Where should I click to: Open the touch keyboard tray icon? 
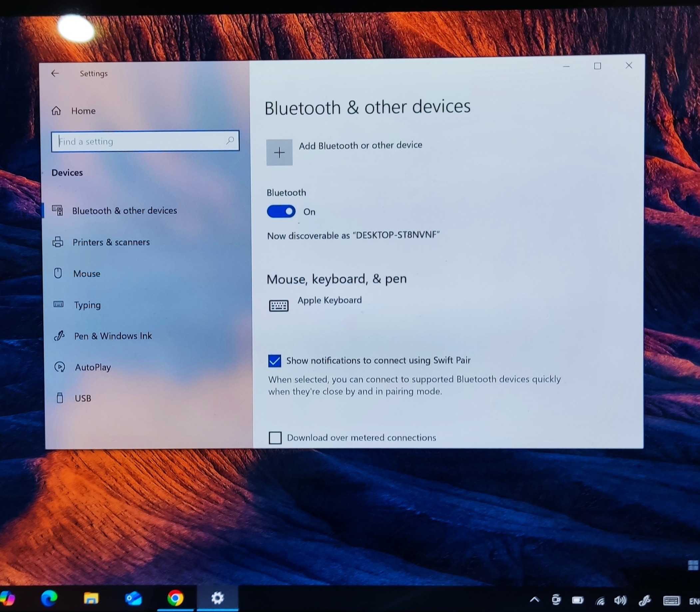coord(671,600)
